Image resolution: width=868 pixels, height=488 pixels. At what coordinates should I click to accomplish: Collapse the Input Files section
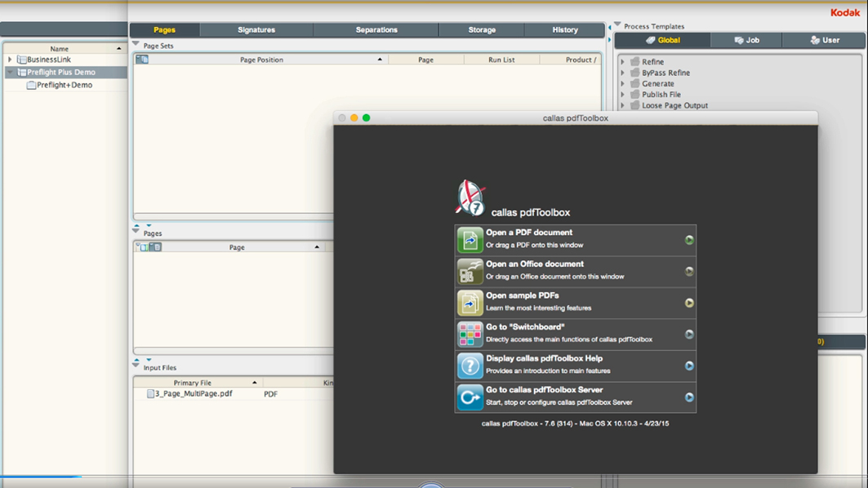tap(136, 366)
